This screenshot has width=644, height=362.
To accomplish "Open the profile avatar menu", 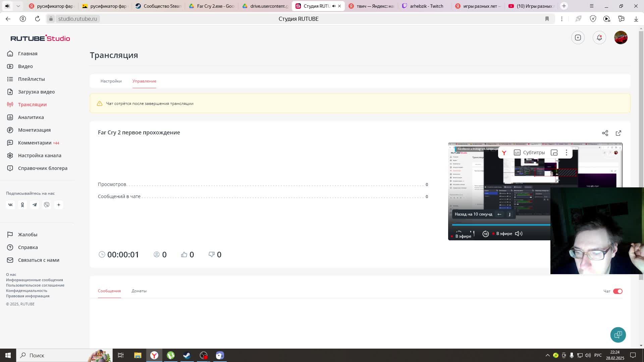I will pos(621,38).
